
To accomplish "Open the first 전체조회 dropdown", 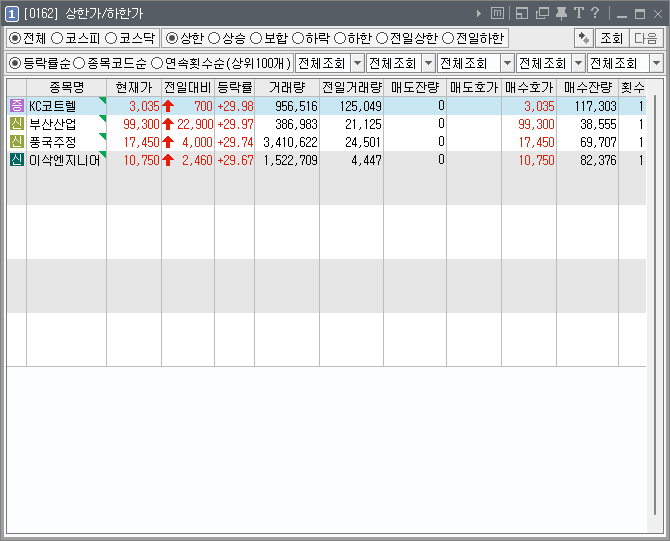I will pyautogui.click(x=329, y=64).
